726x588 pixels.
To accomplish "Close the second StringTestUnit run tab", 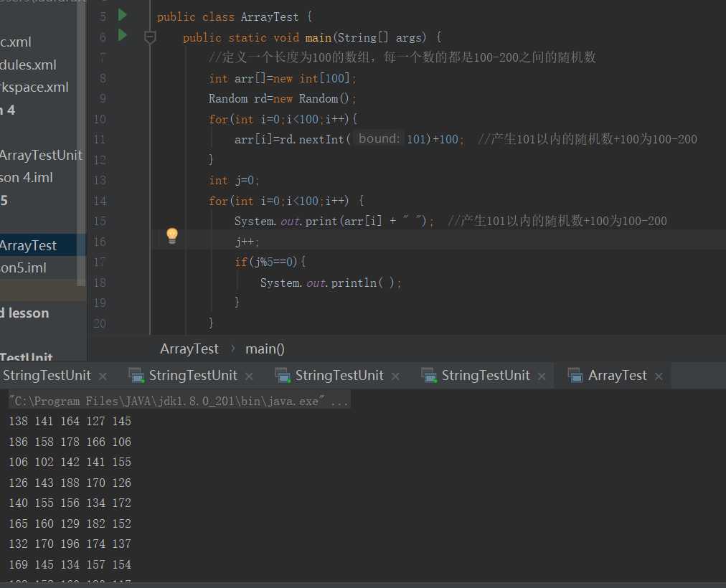I will (x=249, y=376).
